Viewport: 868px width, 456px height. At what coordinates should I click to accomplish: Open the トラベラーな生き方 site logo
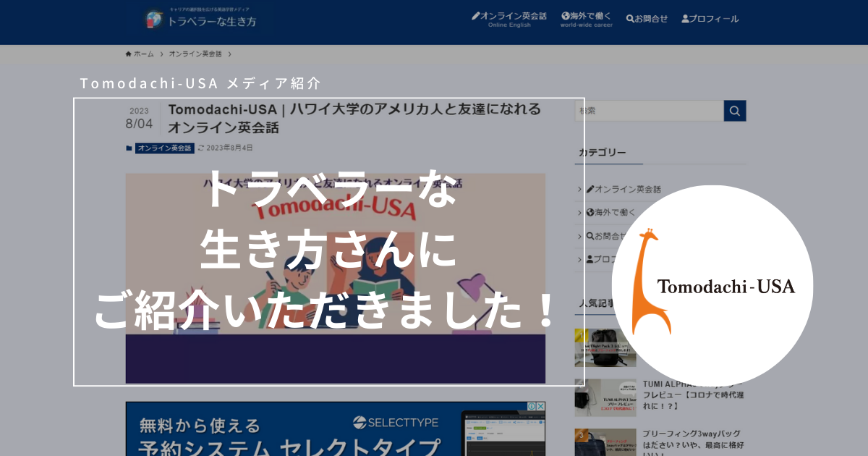(200, 20)
